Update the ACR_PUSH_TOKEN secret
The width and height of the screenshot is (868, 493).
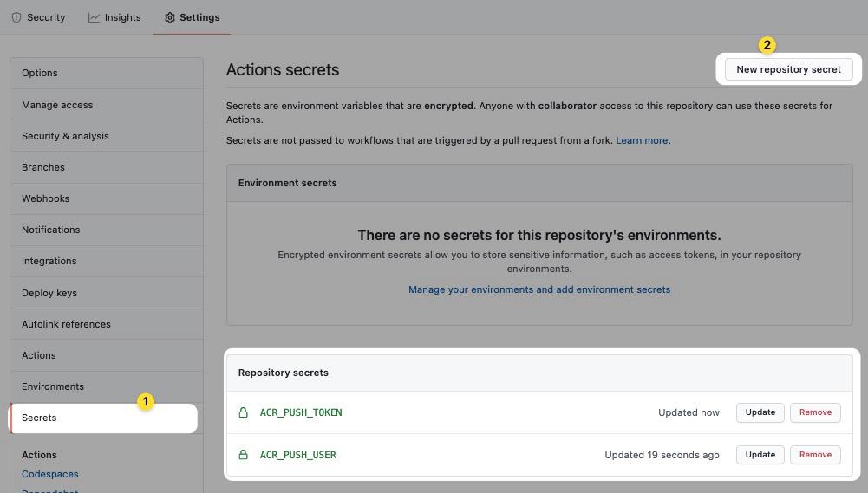tap(760, 412)
